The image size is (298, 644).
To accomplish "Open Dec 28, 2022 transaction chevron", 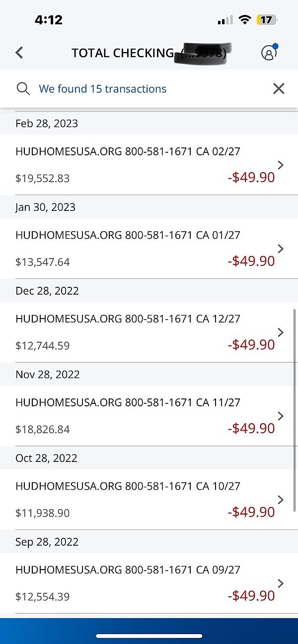I will pos(281,332).
